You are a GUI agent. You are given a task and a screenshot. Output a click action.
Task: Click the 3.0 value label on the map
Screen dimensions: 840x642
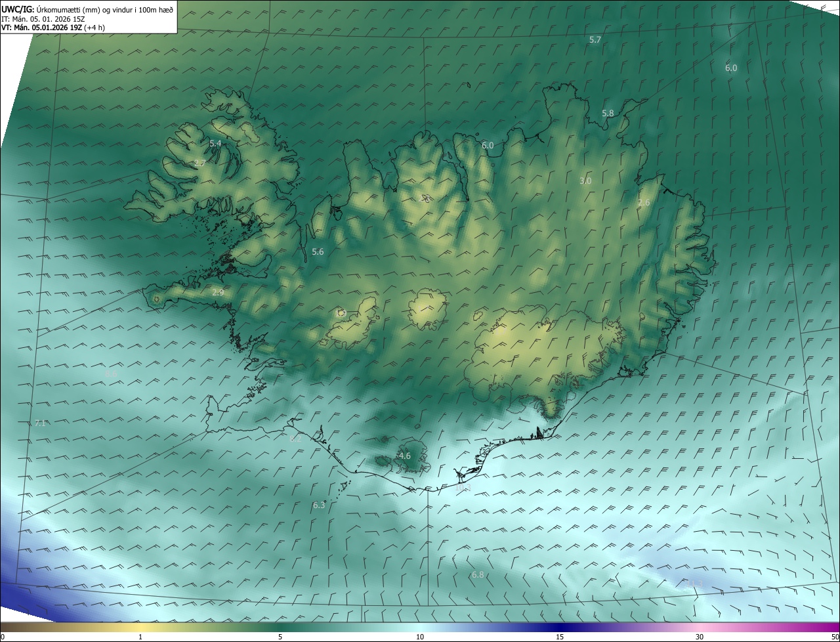click(585, 181)
